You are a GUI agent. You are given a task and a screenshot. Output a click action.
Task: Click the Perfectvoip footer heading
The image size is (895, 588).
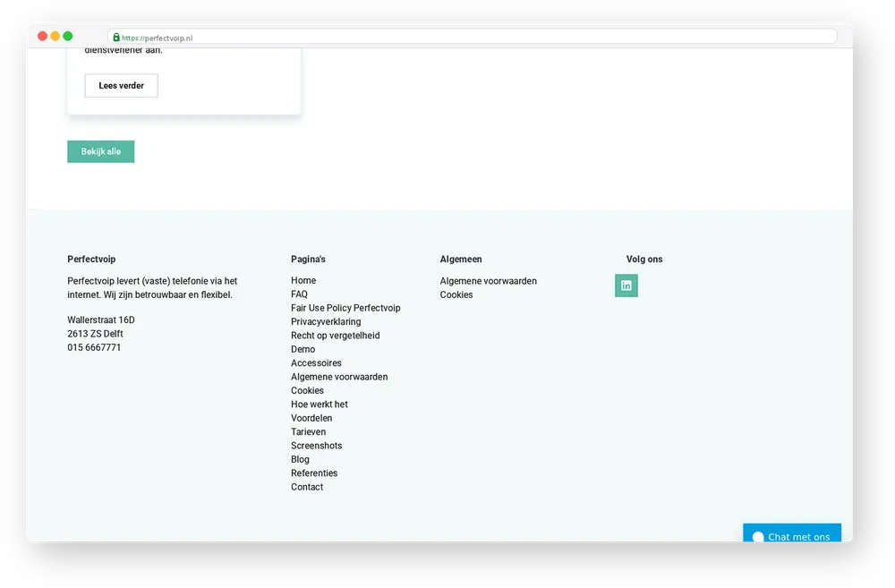91,259
